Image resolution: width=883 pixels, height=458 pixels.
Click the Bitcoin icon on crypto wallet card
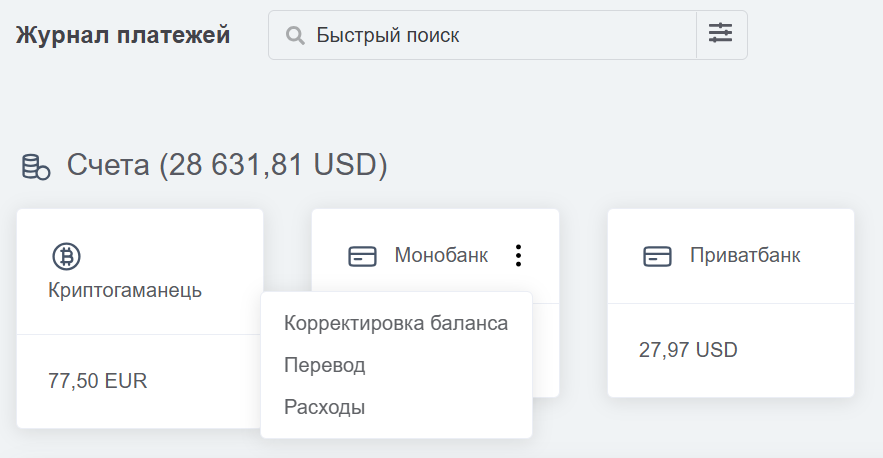(x=66, y=257)
